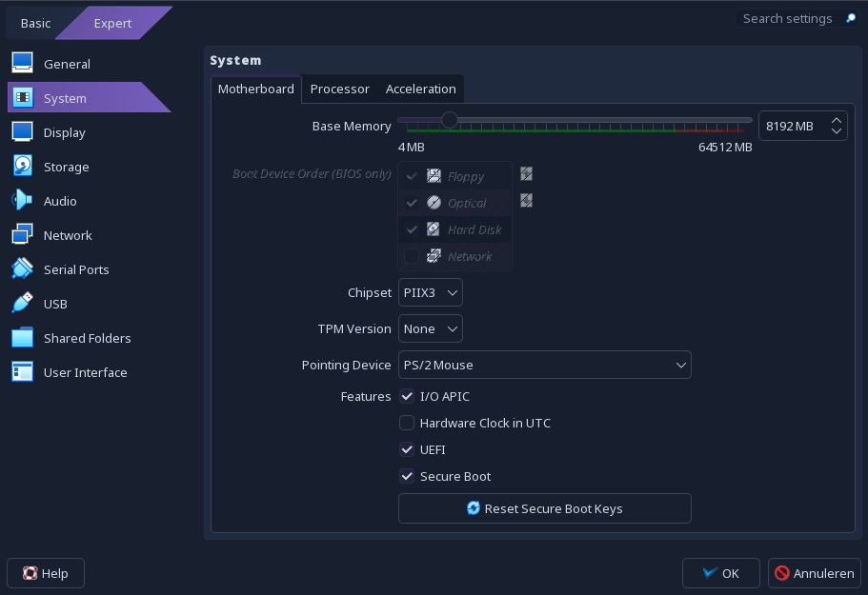Open the Chipset PIIX3 dropdown
Image resolution: width=868 pixels, height=595 pixels.
pyautogui.click(x=430, y=292)
